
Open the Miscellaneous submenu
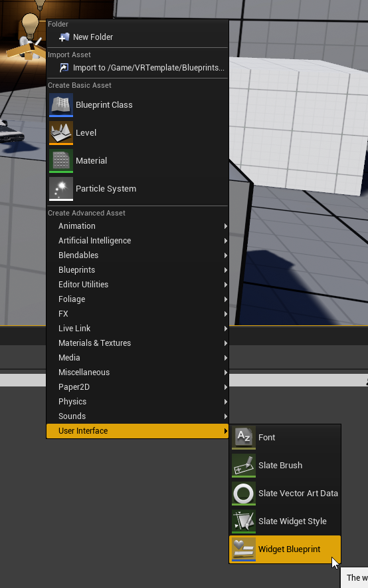[138, 372]
